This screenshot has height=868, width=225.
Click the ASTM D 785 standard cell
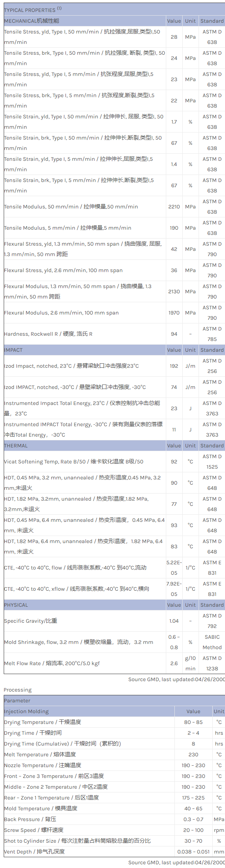pos(212,334)
